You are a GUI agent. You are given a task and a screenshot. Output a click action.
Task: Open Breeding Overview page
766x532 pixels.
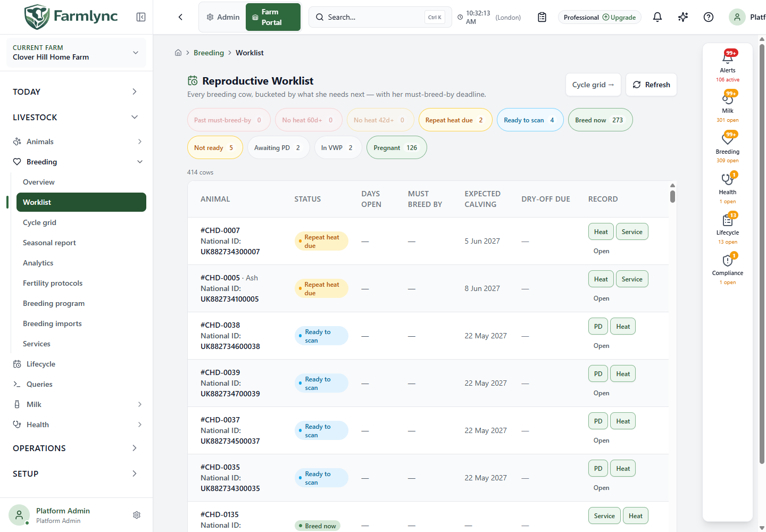tap(81, 182)
